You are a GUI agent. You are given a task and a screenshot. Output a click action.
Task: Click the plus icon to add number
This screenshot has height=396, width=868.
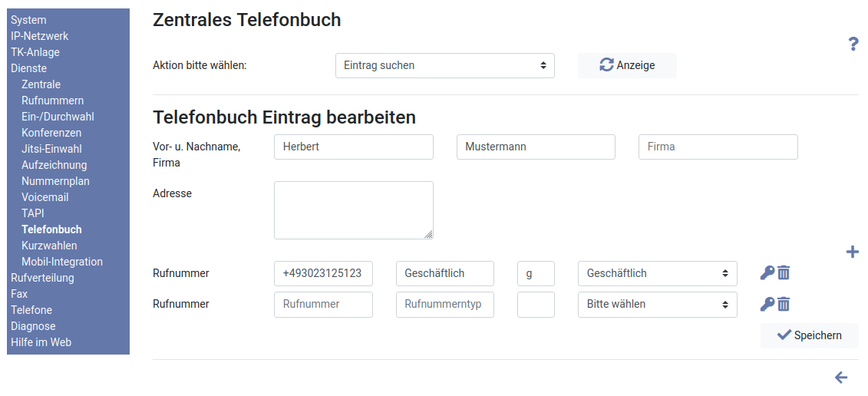852,252
